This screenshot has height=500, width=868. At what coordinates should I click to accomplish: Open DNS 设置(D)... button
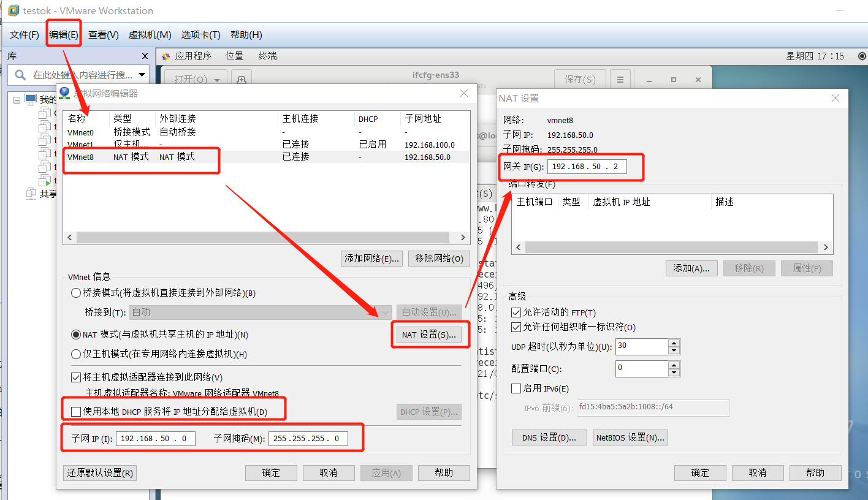(x=549, y=438)
